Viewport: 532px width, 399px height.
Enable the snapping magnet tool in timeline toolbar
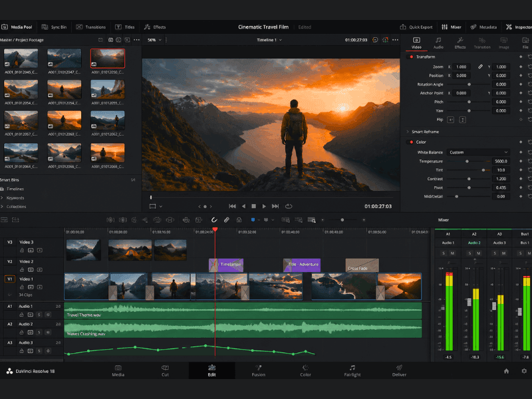click(213, 219)
